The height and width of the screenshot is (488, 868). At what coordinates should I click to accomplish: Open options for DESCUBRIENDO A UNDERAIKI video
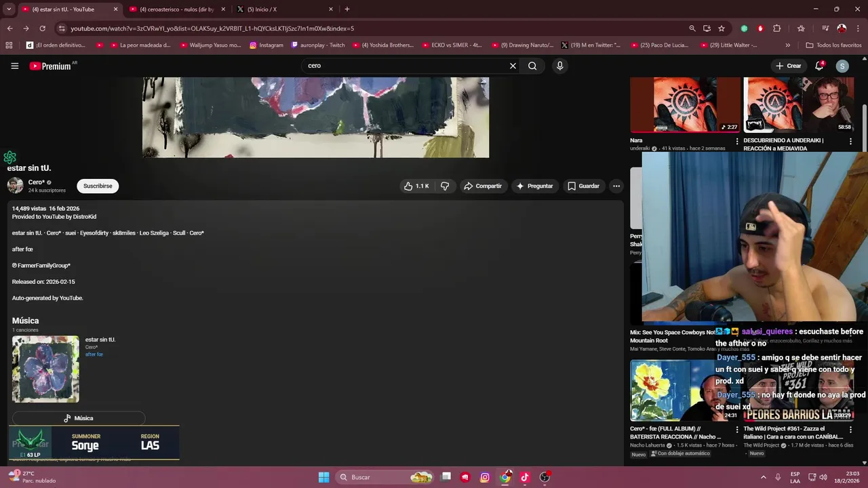[x=850, y=141]
